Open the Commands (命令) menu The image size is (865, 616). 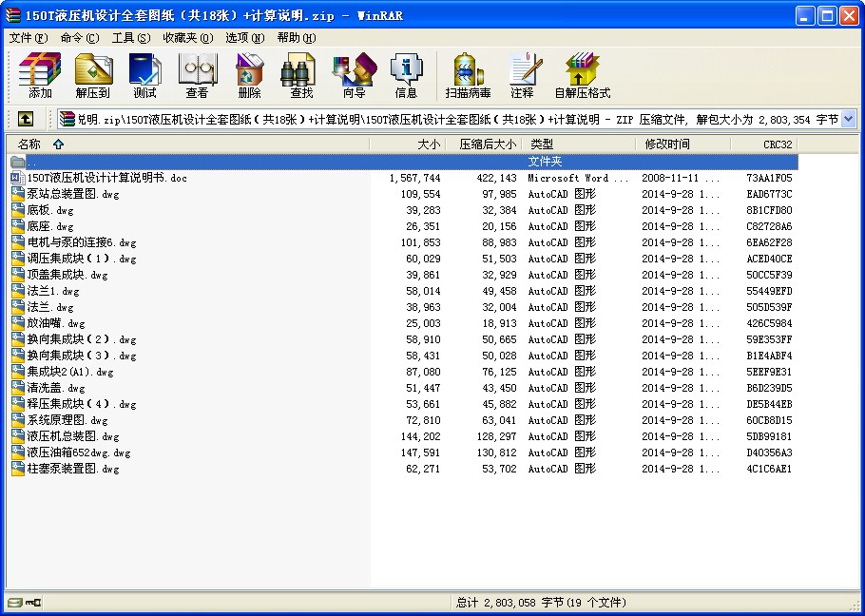80,38
